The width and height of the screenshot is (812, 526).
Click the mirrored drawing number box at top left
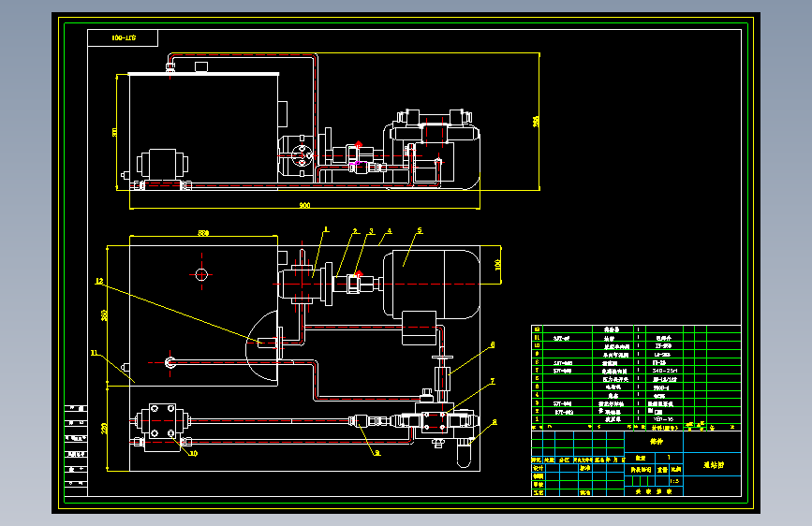(x=123, y=37)
